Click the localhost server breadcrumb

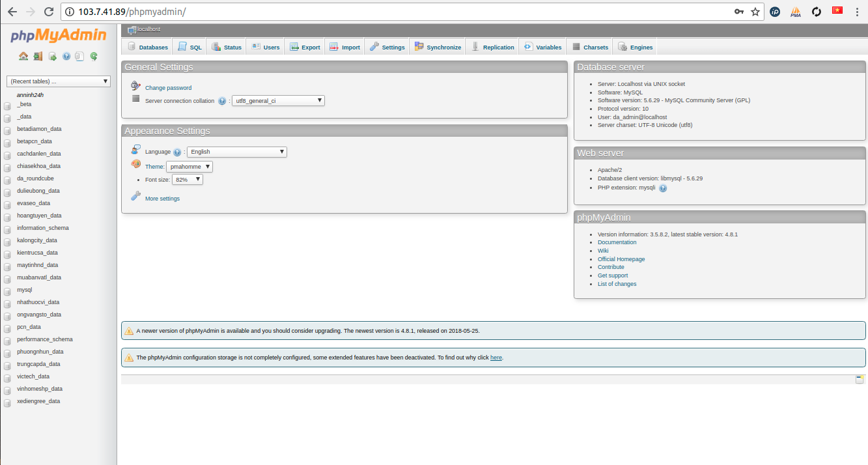pyautogui.click(x=148, y=29)
